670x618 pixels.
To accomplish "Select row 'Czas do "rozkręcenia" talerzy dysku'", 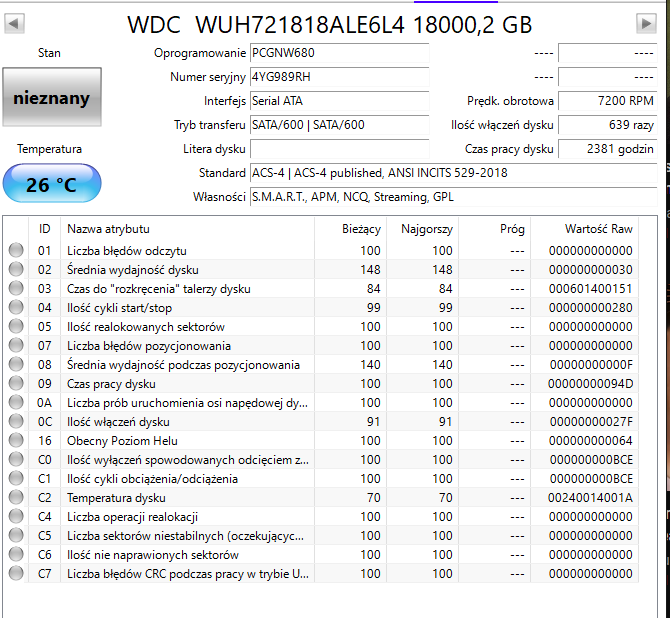I will point(323,288).
